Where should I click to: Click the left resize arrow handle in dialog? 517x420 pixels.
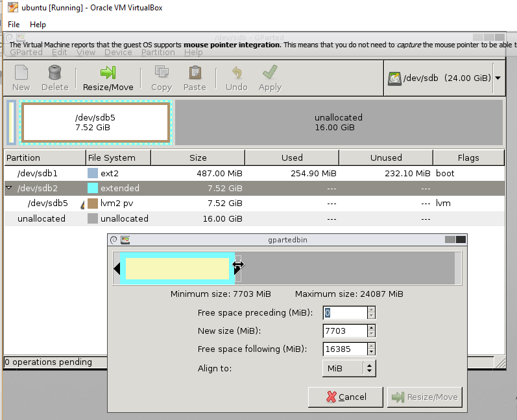(117, 269)
